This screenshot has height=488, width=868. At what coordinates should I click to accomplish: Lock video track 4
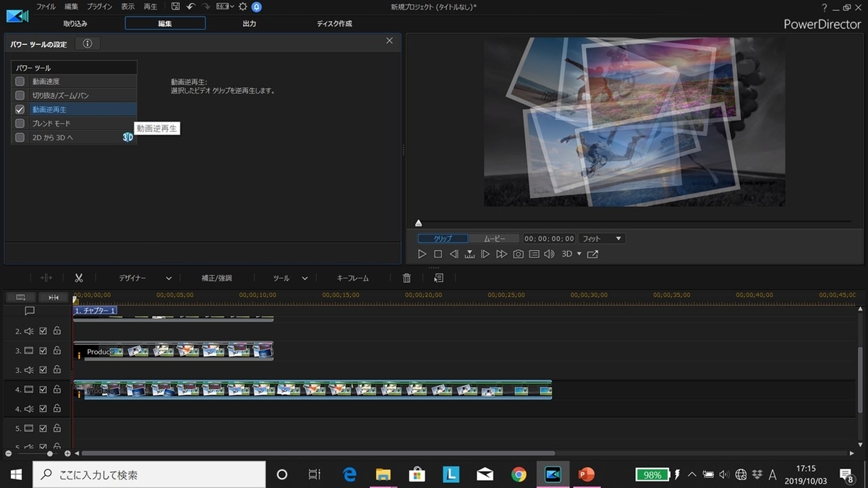pyautogui.click(x=56, y=390)
